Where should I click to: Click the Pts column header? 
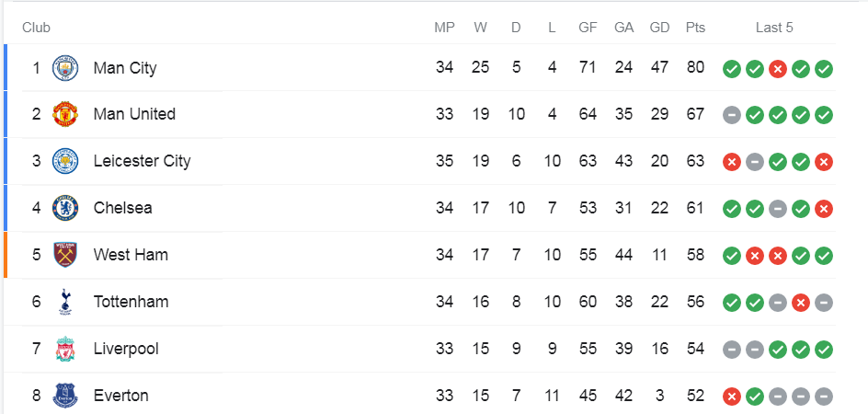coord(695,28)
